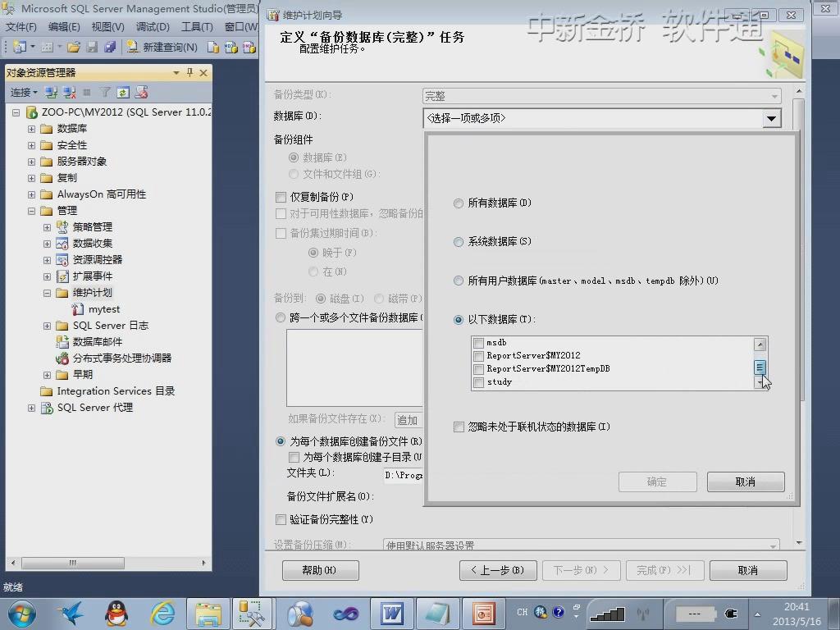Check the ReportServer$MY2012TempDB checkbox

click(x=479, y=369)
